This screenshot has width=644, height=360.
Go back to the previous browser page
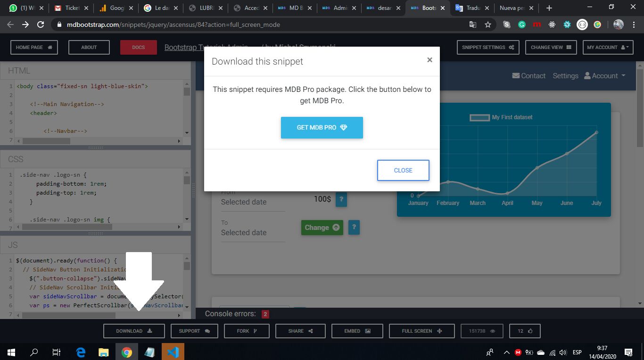(x=10, y=25)
